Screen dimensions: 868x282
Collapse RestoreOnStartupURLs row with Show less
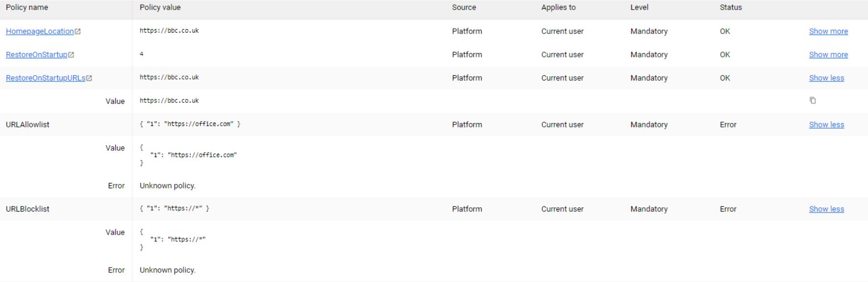coord(826,78)
